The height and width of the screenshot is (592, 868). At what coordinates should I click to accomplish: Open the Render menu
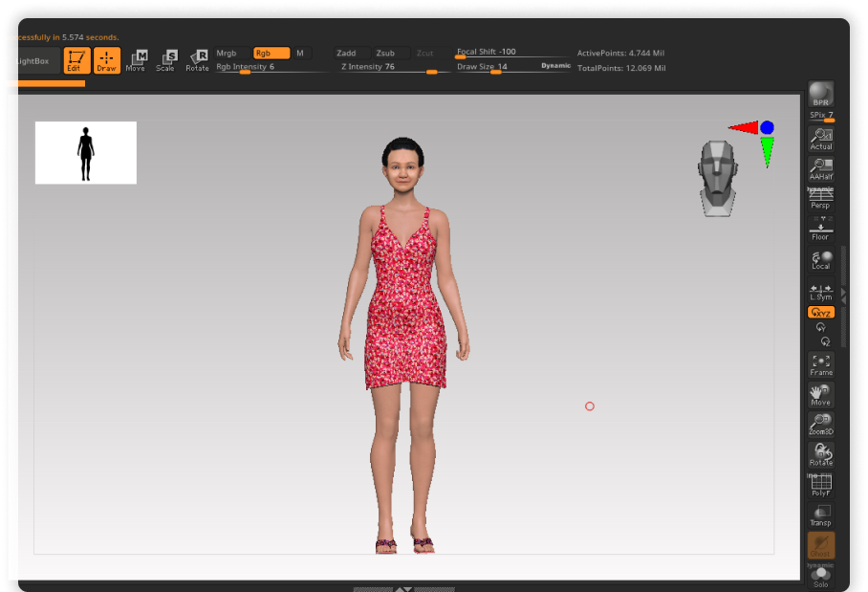560,7
